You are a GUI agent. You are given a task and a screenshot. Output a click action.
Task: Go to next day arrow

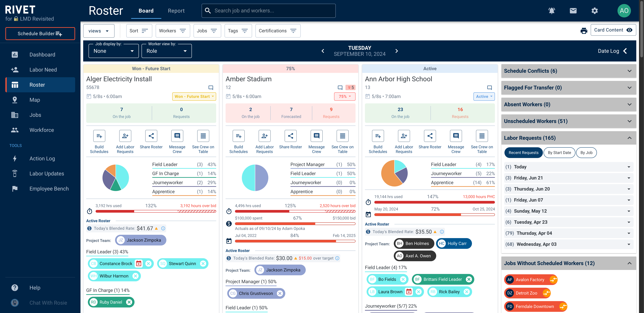(396, 51)
